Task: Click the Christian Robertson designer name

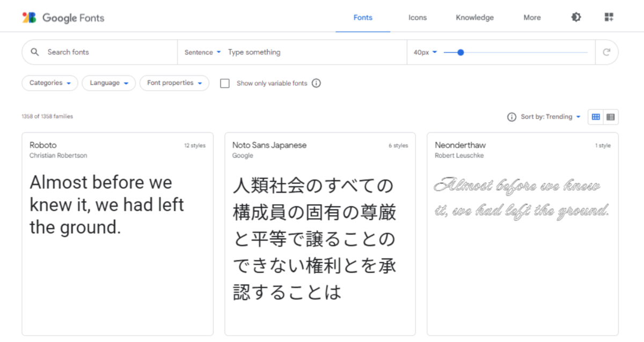Action: pos(58,155)
